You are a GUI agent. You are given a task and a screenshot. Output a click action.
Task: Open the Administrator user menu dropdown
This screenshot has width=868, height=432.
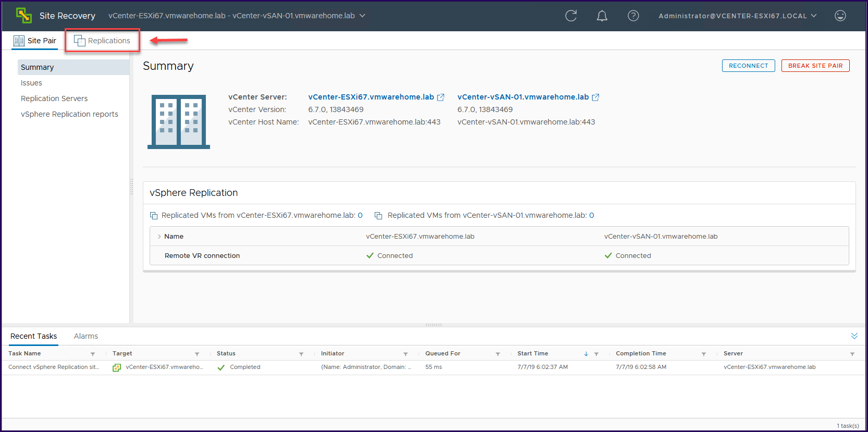[x=738, y=16]
